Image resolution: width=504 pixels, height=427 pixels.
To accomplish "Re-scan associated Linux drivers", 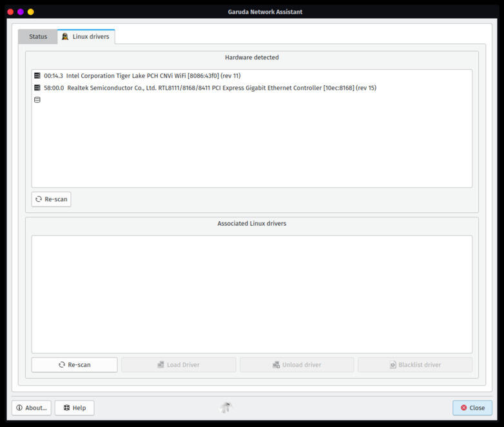I will [x=75, y=365].
